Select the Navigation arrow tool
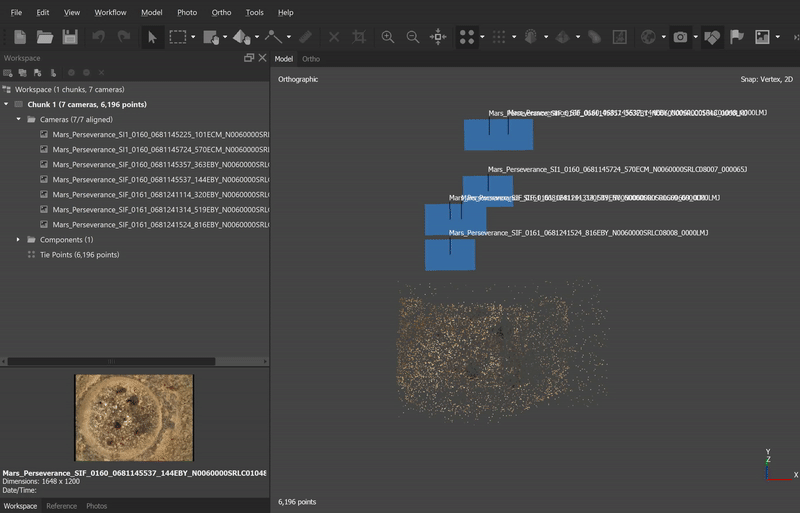The image size is (800, 513). (152, 37)
